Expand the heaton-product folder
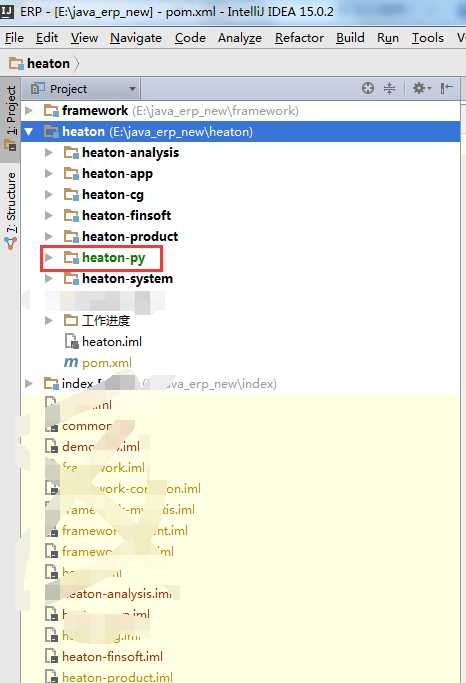The width and height of the screenshot is (466, 683). coord(49,236)
